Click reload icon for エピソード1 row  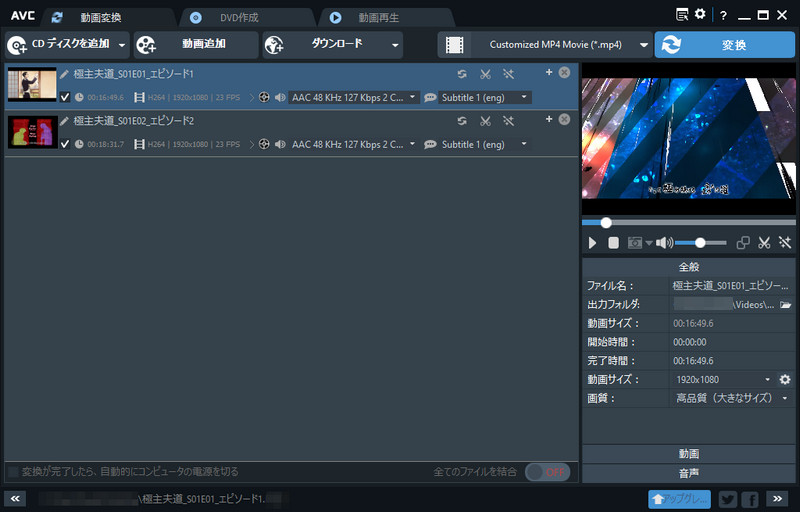(462, 74)
